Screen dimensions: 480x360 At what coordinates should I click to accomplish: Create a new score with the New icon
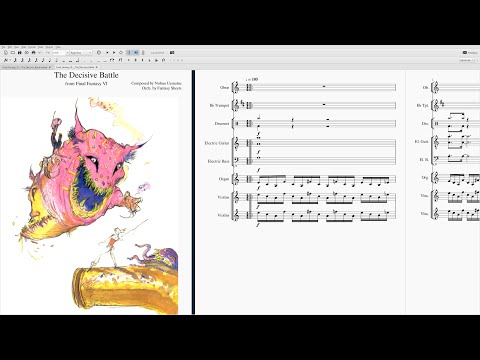6,53
